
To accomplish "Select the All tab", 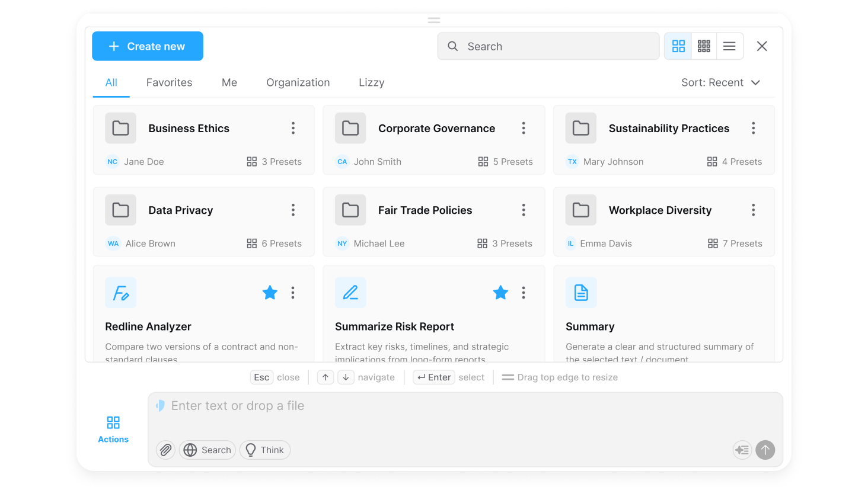I will pyautogui.click(x=111, y=82).
